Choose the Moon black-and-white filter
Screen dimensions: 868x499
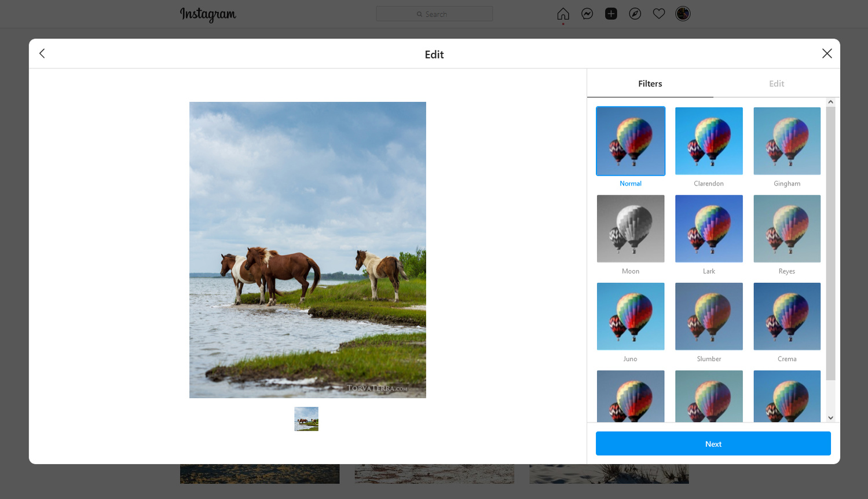(631, 228)
